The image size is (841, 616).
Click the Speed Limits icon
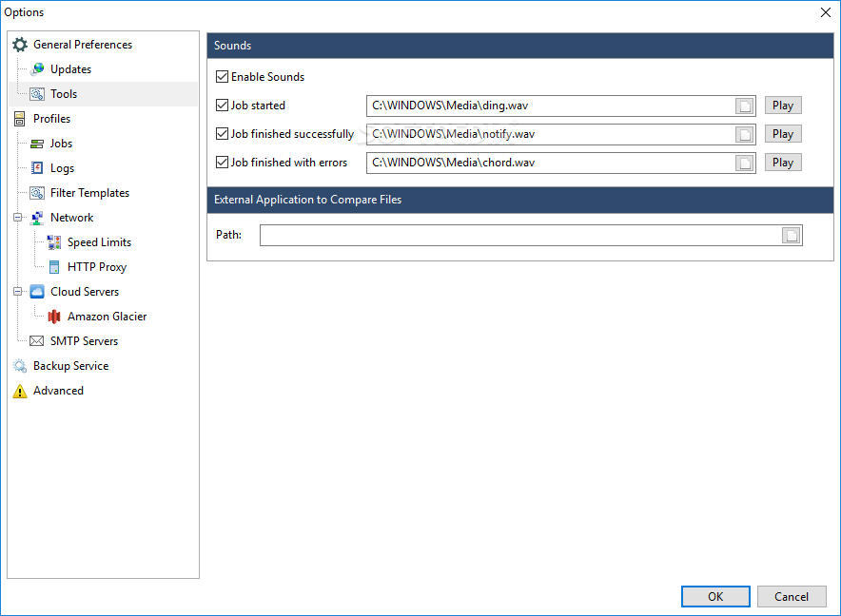coord(54,241)
